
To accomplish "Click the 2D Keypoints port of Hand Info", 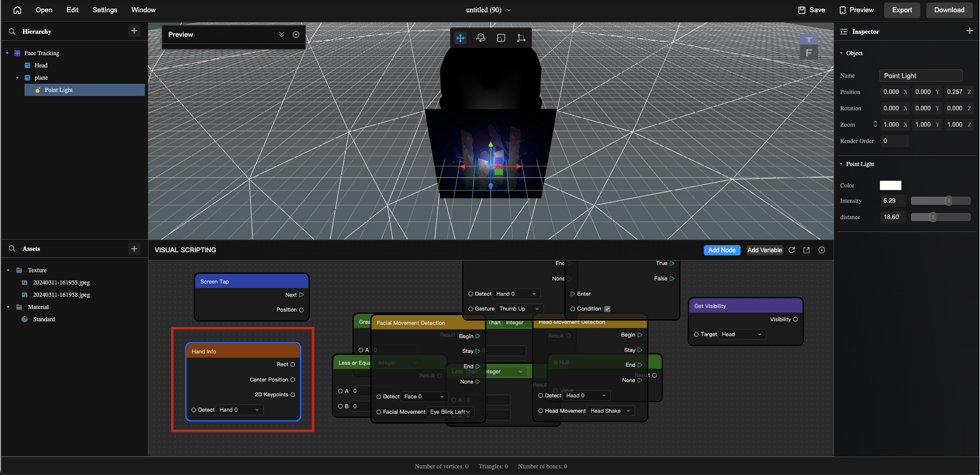I will point(292,394).
